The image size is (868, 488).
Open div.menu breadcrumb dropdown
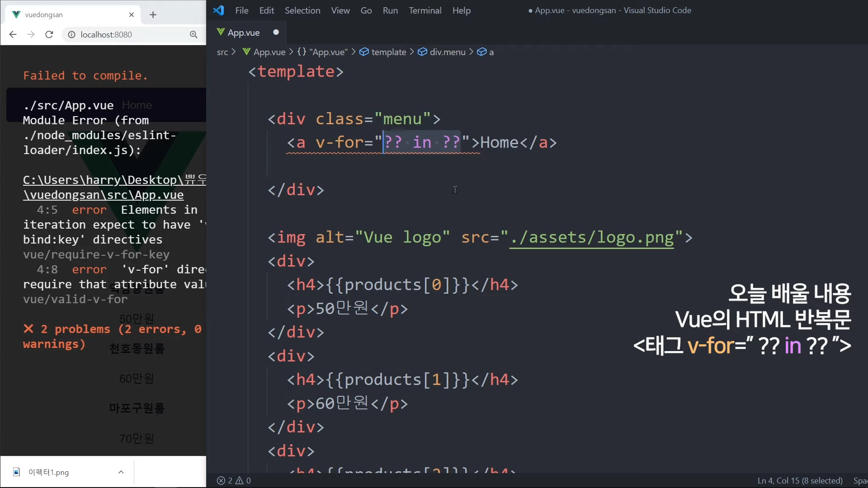click(x=447, y=52)
